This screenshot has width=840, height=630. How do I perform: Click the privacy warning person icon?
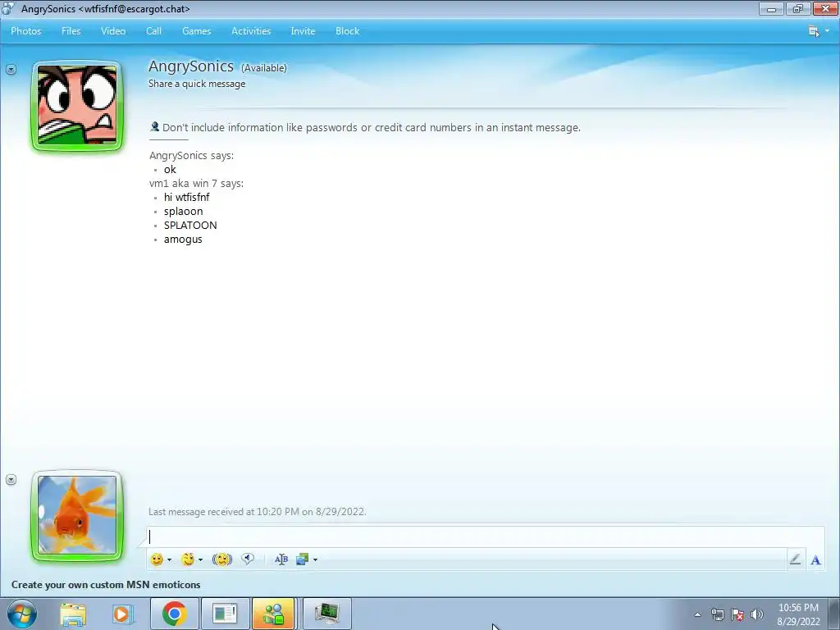pos(155,126)
